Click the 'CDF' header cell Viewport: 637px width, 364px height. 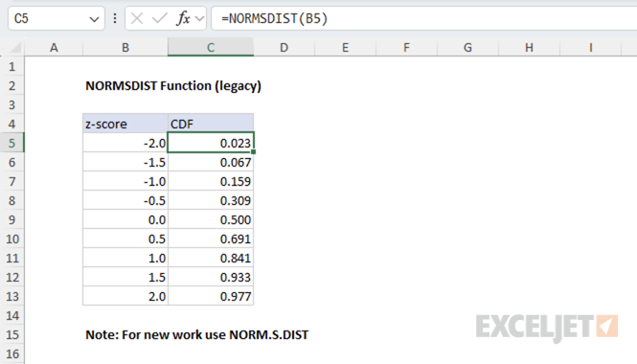pyautogui.click(x=211, y=124)
